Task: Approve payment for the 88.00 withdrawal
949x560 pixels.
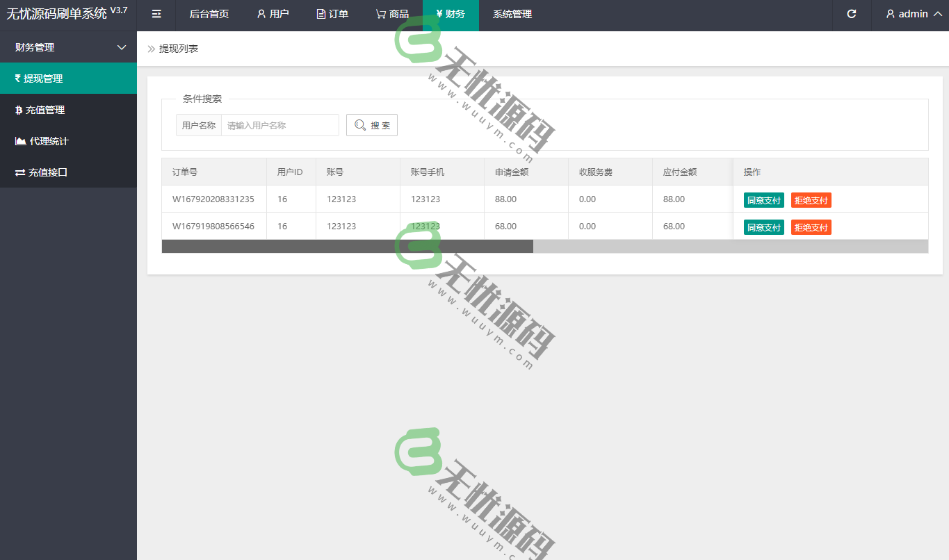Action: (763, 200)
